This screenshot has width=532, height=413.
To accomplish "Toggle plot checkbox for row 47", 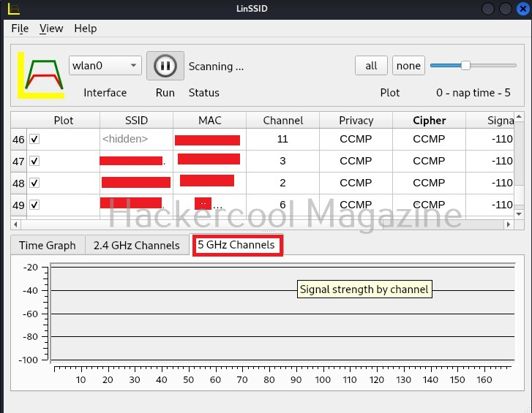I will coord(34,161).
